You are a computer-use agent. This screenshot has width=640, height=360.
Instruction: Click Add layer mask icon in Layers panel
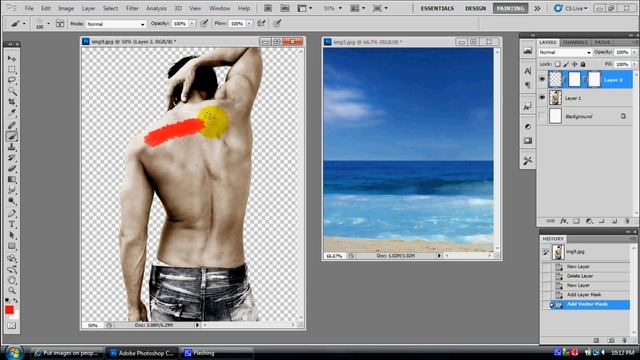[x=576, y=221]
